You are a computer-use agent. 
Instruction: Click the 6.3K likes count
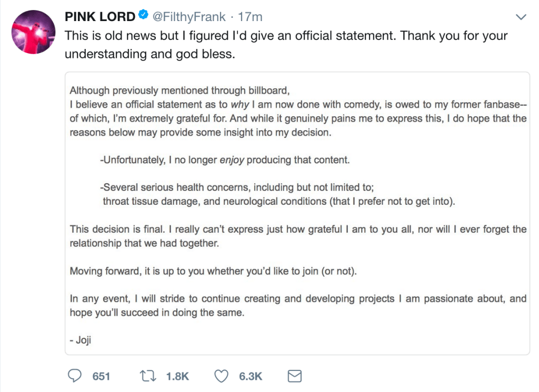tap(251, 376)
